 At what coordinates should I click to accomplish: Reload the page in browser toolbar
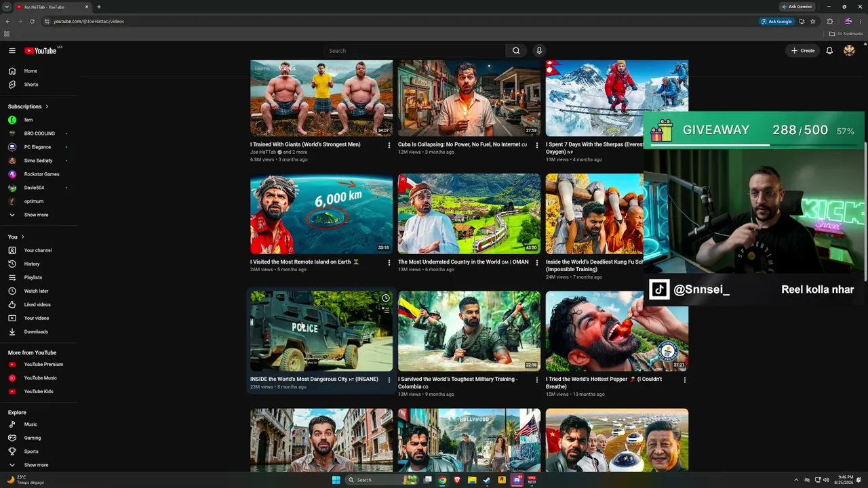click(32, 22)
